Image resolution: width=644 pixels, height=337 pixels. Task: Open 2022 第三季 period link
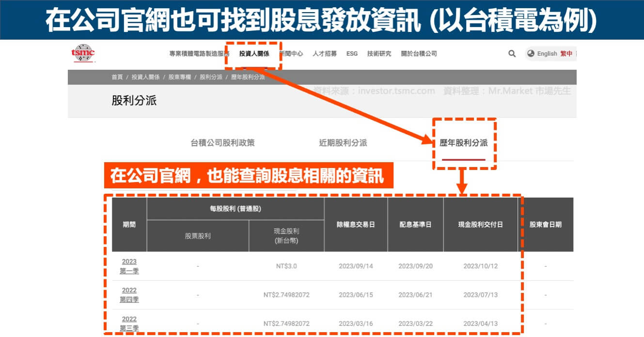(129, 323)
